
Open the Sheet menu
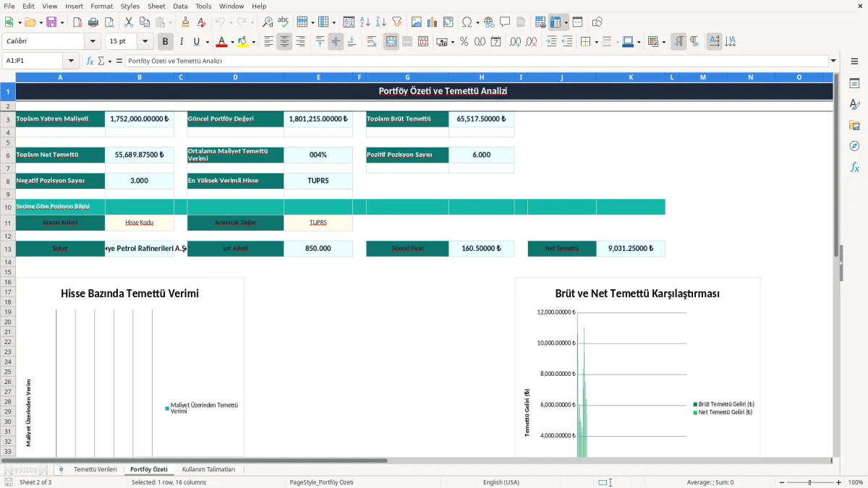coord(156,6)
